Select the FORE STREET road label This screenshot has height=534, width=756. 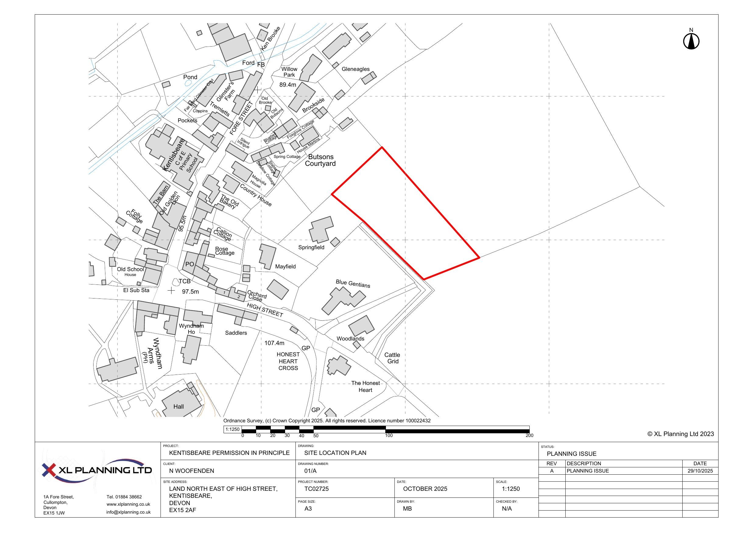[241, 118]
